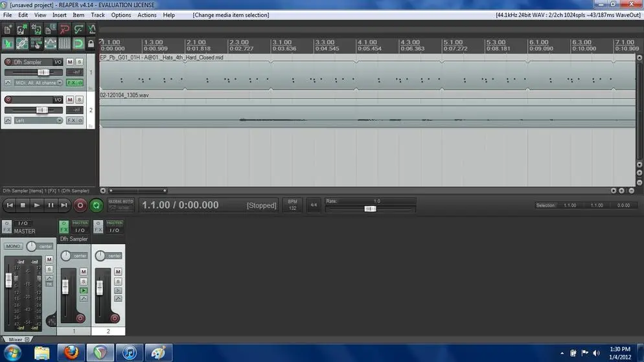Open FX button on track 2 in track panel

point(71,120)
